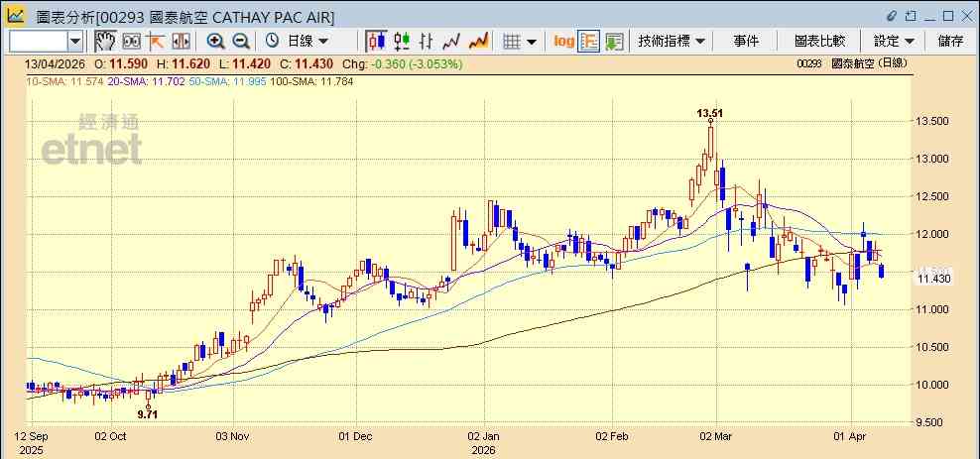
Task: Open the 日線 period dropdown
Action: coord(306,42)
